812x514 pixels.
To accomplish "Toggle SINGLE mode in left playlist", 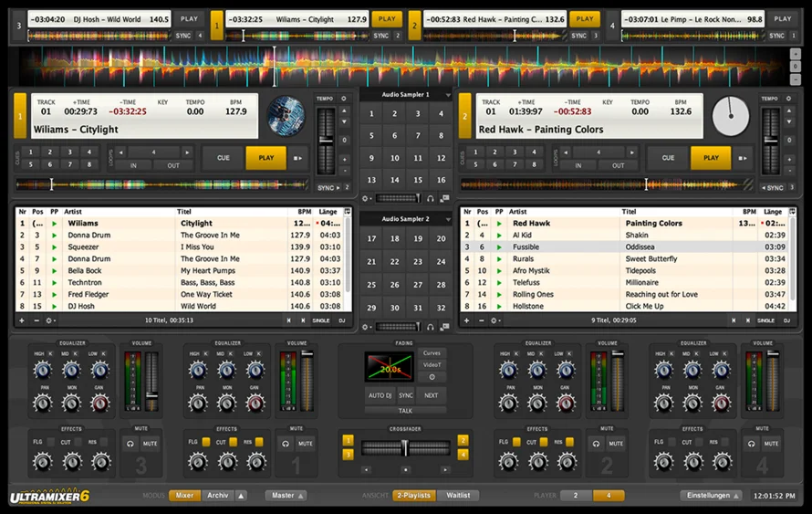I will pyautogui.click(x=321, y=320).
